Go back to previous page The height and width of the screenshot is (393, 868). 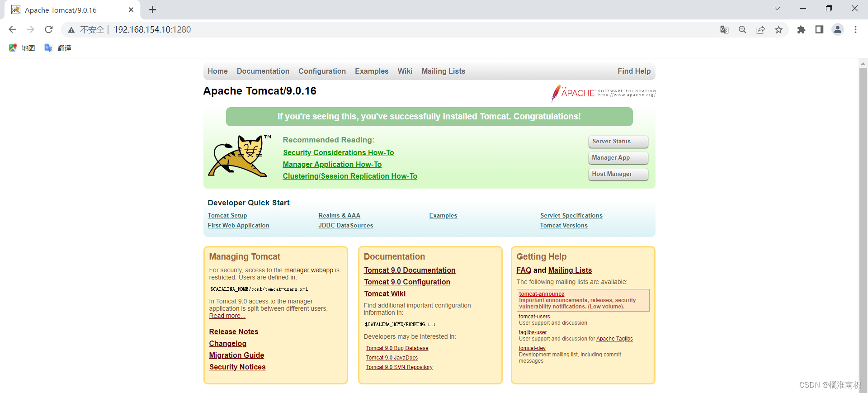[12, 29]
